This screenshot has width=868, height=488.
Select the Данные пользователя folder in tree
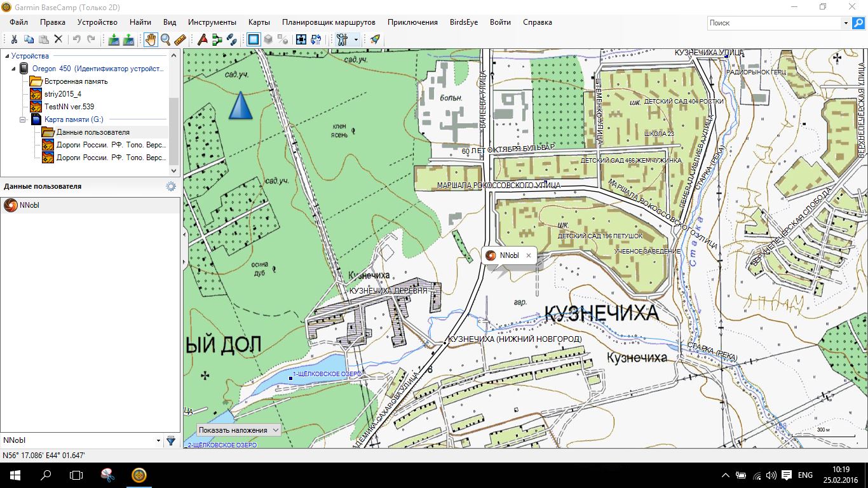[x=93, y=132]
